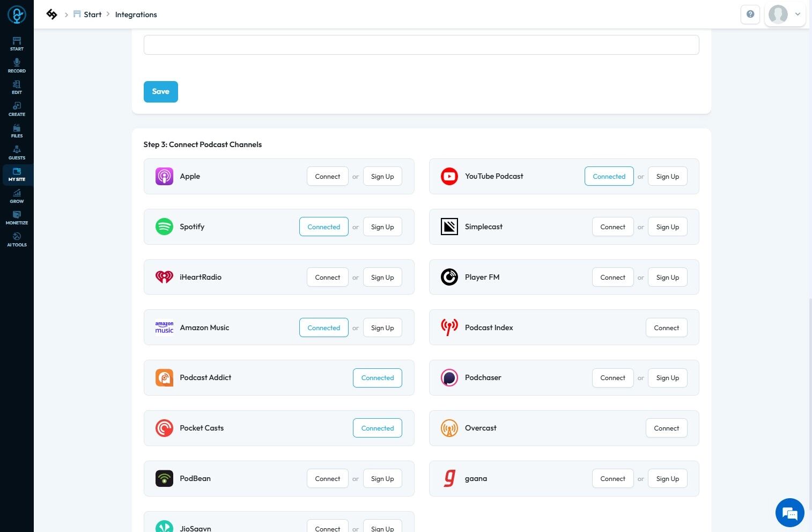Click Integrations in the breadcrumb
Image resolution: width=812 pixels, height=532 pixels.
tap(136, 14)
